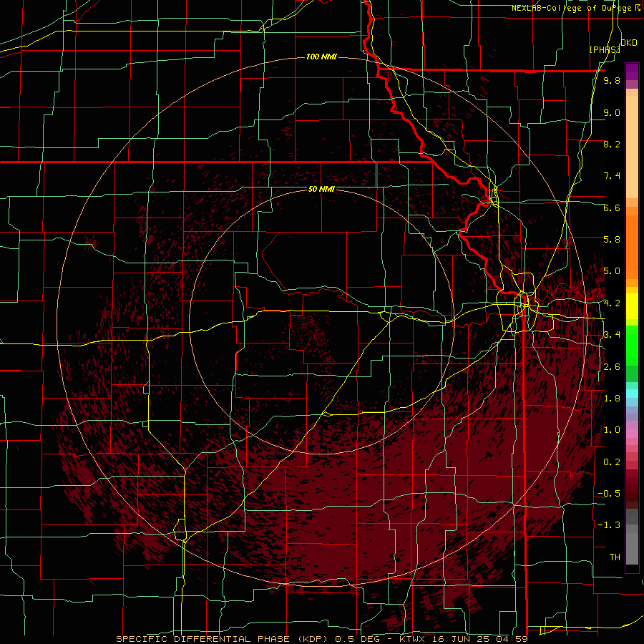Click the Specific Differential Phase (KDP) caption
The width and height of the screenshot is (644, 644).
pos(223,639)
